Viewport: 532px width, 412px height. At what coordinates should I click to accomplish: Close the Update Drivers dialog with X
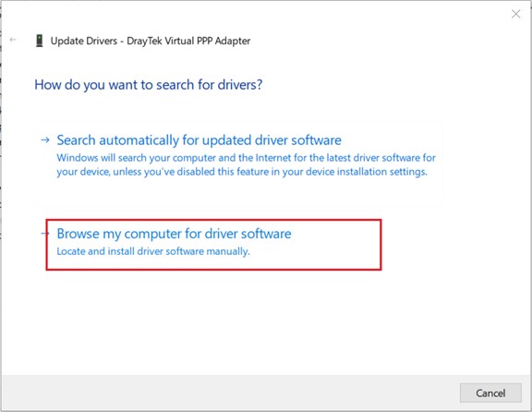(x=515, y=14)
